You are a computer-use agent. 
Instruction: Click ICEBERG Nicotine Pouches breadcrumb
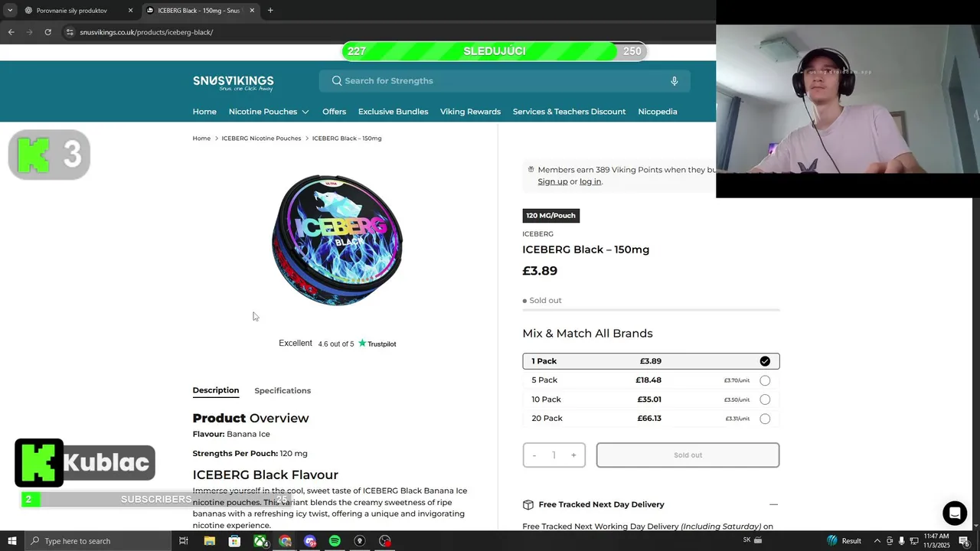[261, 139]
